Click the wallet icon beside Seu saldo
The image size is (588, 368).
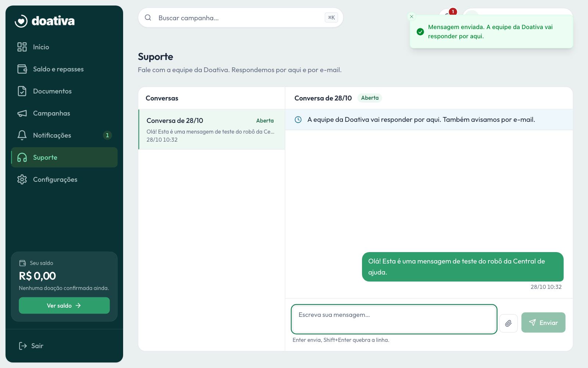(x=22, y=263)
